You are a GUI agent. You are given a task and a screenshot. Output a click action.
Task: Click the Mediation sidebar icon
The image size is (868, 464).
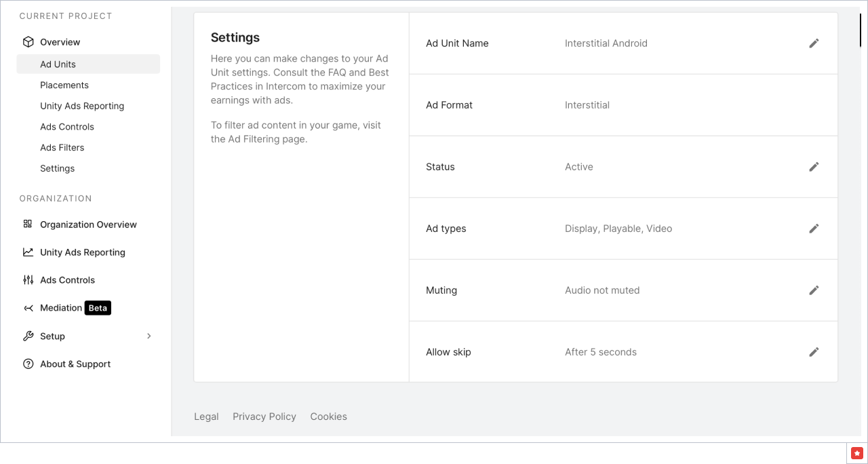coord(28,308)
